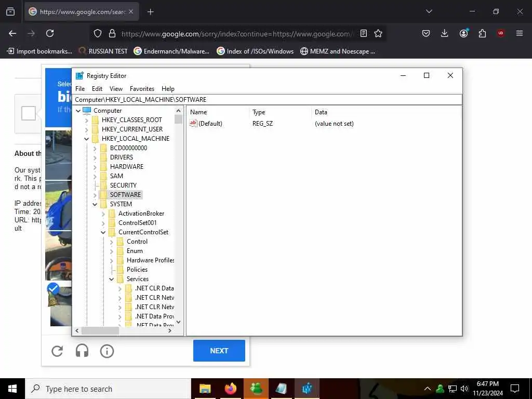This screenshot has height=399, width=532.
Task: List all tabs with the dropdown arrow
Action: pos(429,11)
